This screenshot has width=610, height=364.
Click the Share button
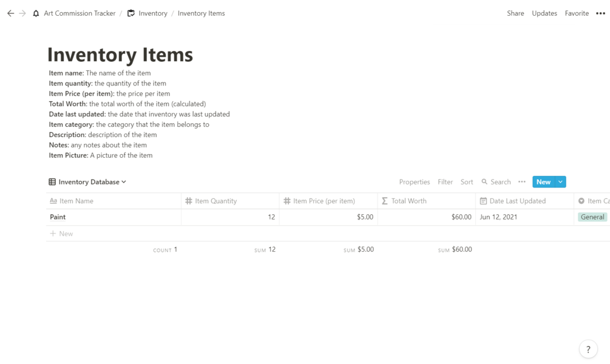(515, 13)
